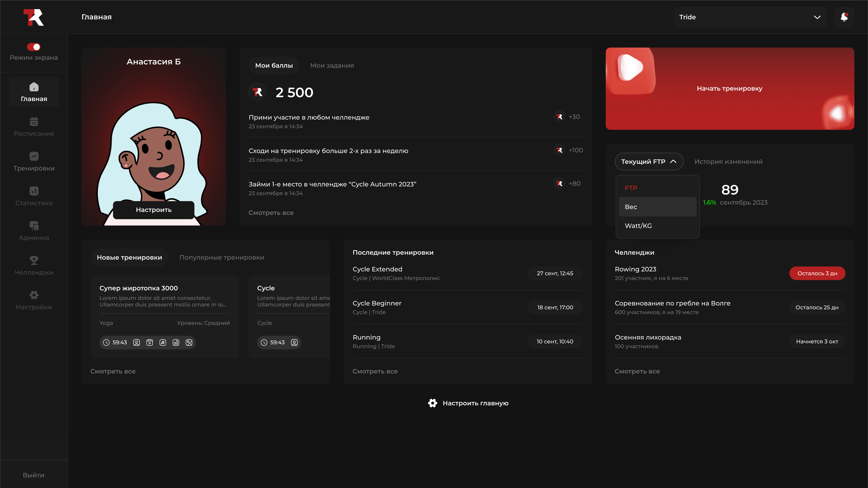Click music note icon on Супер жиротопка card
The width and height of the screenshot is (868, 488).
[x=163, y=342]
